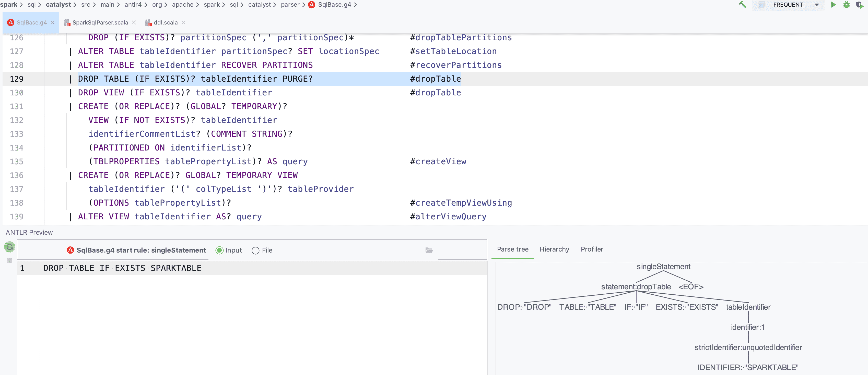Run with coverage shield icon
This screenshot has width=868, height=375.
click(859, 5)
